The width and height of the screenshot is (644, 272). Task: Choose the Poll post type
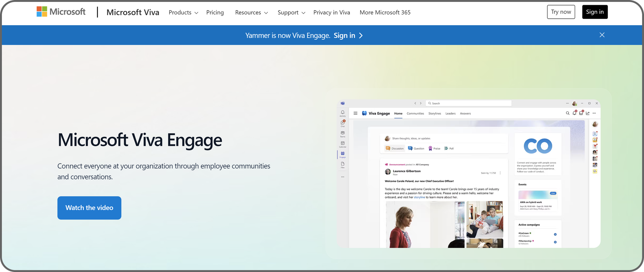click(x=449, y=149)
